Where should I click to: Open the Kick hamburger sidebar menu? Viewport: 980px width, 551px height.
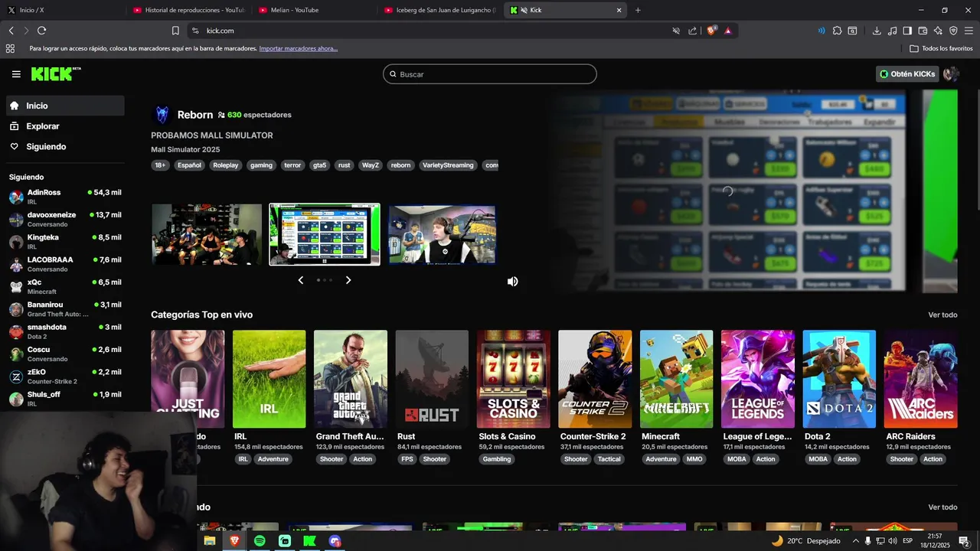pyautogui.click(x=16, y=74)
